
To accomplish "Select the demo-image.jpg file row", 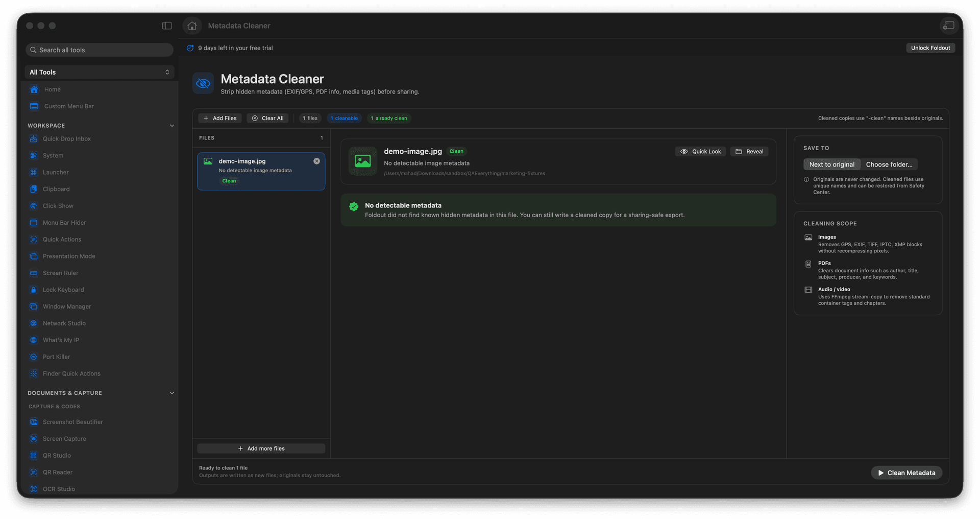I will (261, 171).
